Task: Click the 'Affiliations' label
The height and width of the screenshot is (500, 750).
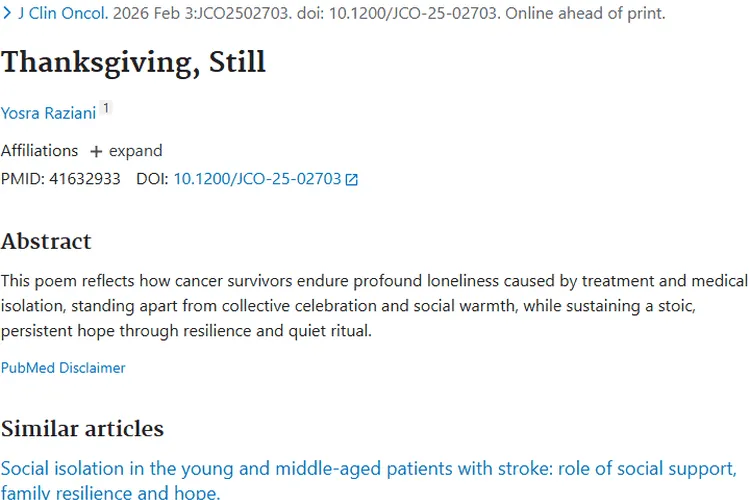Action: pyautogui.click(x=39, y=151)
